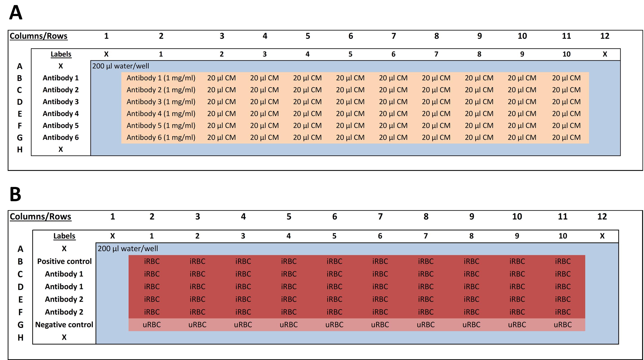Click the "Columns/Rows" heading in panel B
Viewport: 644px width, 360px height.
coord(40,217)
